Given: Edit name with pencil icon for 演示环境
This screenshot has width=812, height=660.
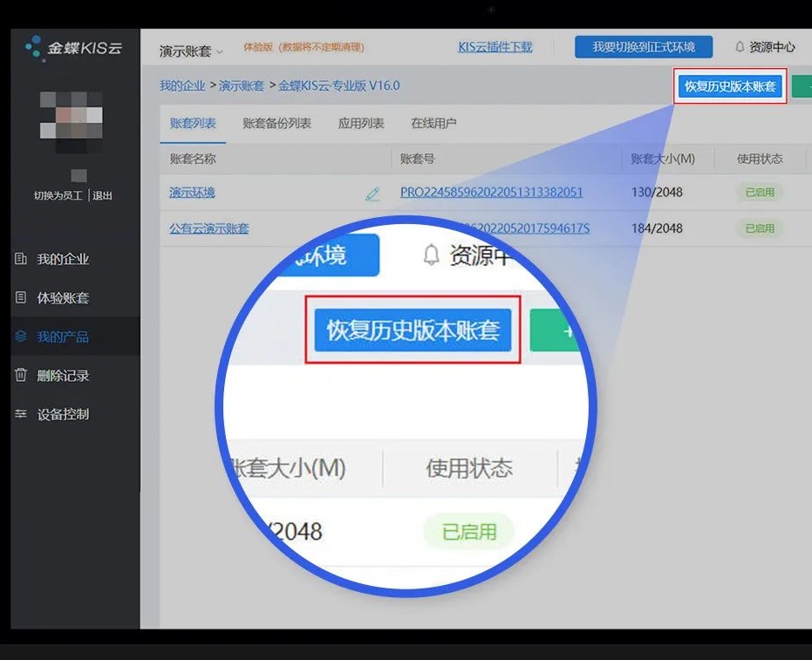Looking at the screenshot, I should tap(373, 193).
